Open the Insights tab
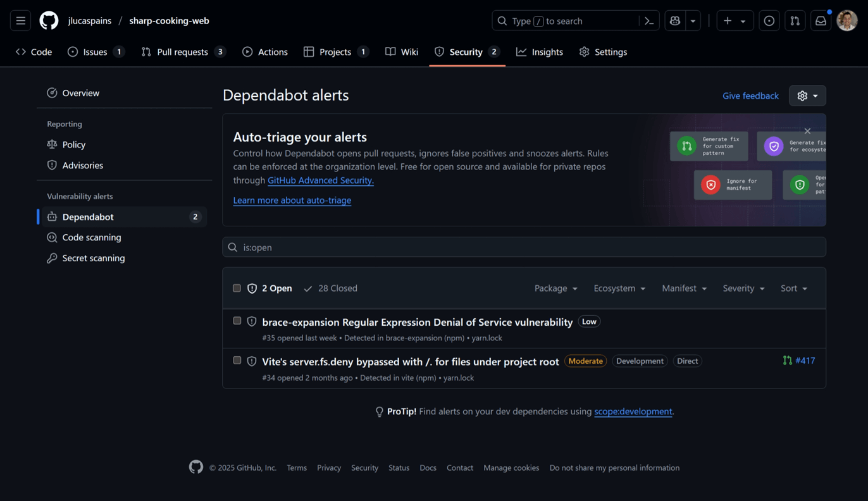The width and height of the screenshot is (868, 501). [x=540, y=52]
